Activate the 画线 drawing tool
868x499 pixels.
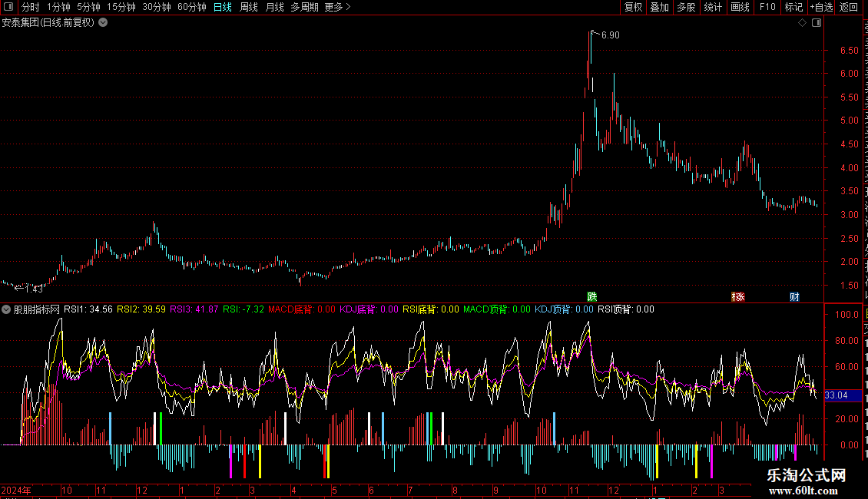740,7
